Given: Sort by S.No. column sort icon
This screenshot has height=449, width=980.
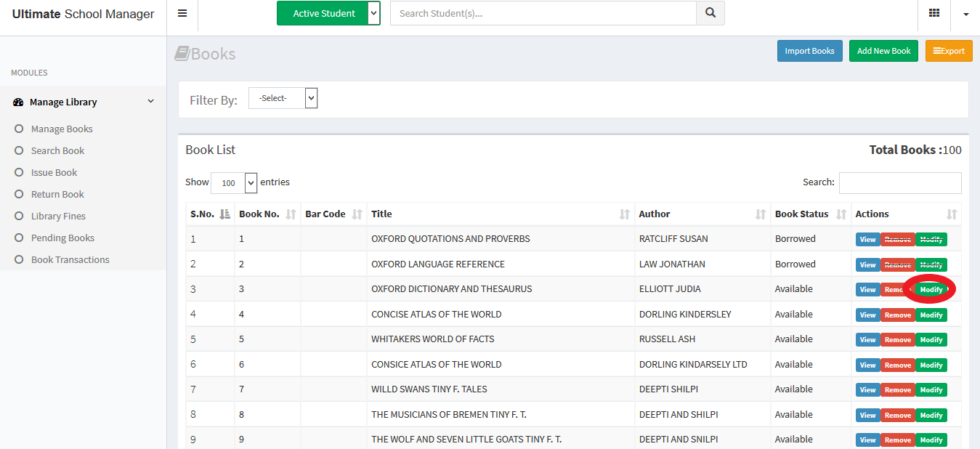Looking at the screenshot, I should (x=224, y=214).
